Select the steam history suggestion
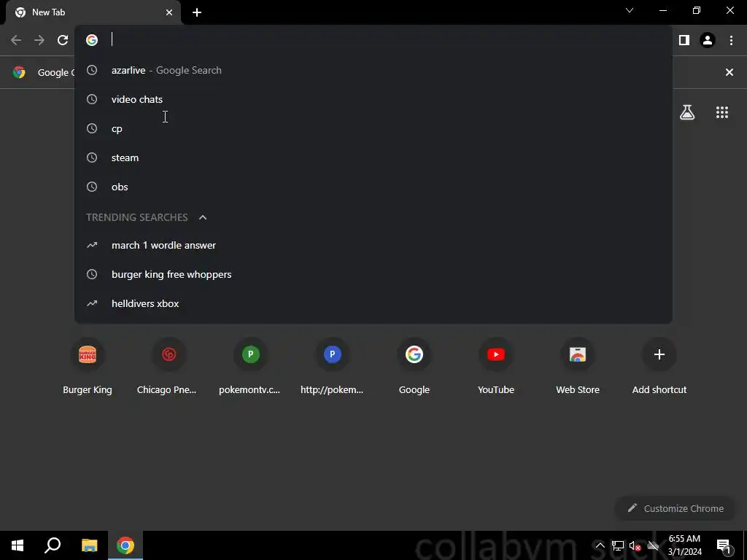747x560 pixels. [x=373, y=157]
